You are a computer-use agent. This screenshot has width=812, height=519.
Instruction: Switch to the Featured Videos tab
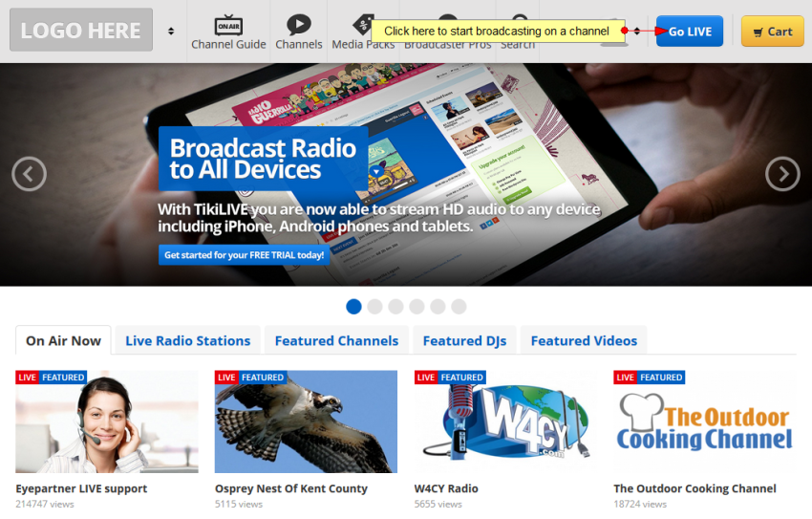coord(584,340)
